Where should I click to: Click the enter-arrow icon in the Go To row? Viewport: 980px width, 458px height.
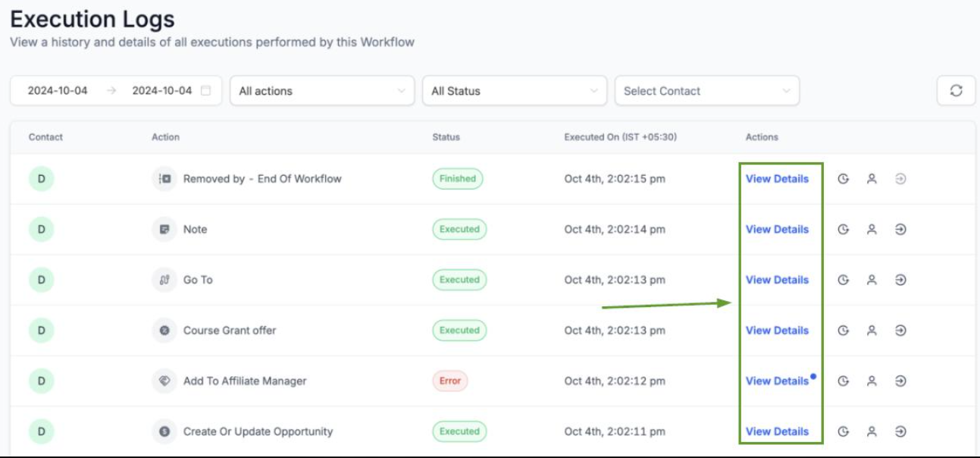click(x=900, y=280)
